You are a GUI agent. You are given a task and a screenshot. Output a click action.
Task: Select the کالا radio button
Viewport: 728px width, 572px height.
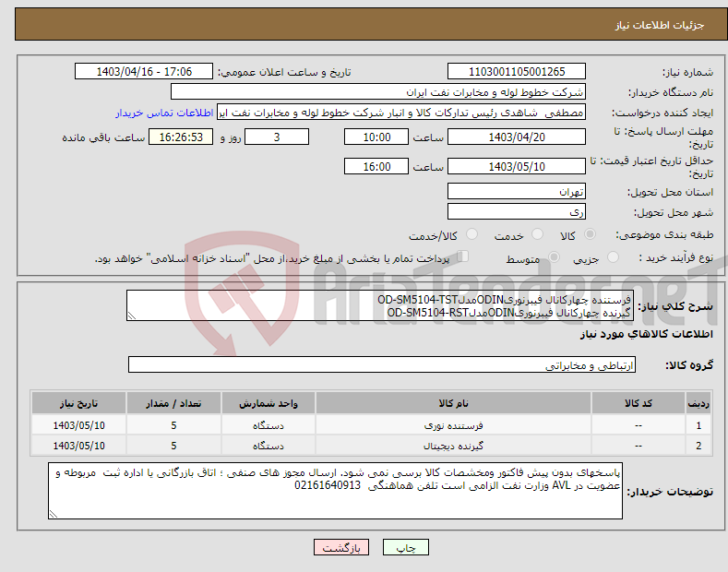point(590,234)
